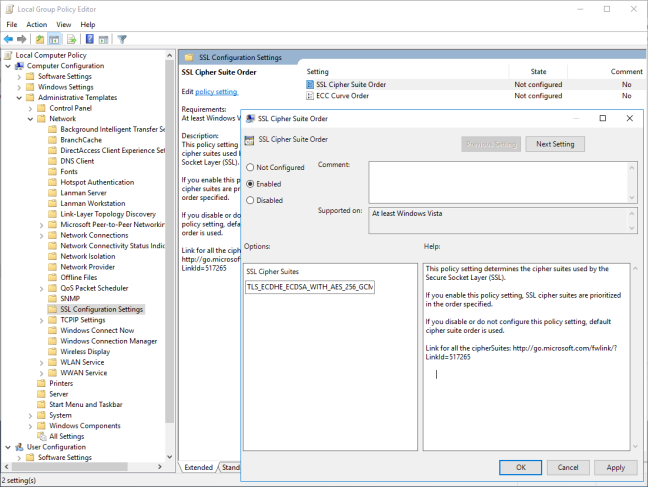
Task: Click in the Comment text box
Action: (499, 182)
